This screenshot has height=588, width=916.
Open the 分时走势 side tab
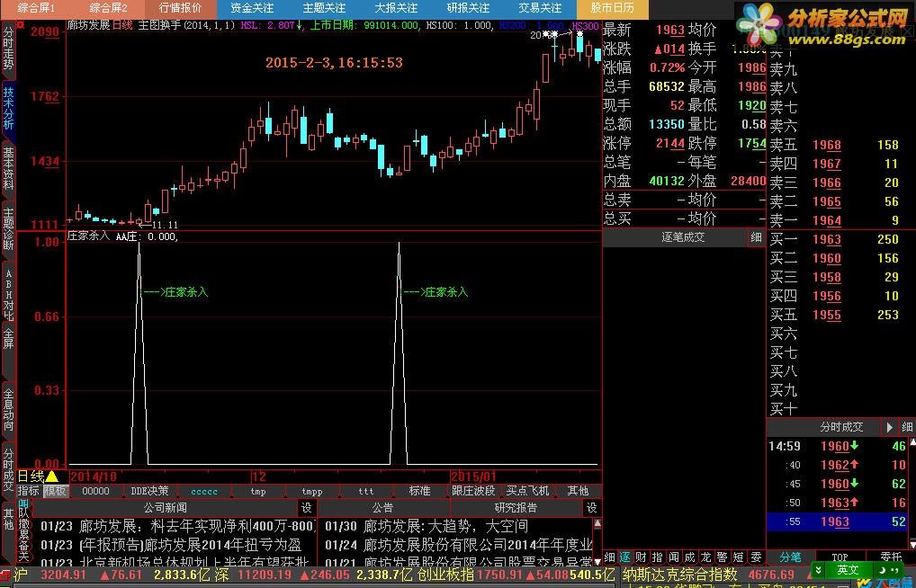point(8,49)
